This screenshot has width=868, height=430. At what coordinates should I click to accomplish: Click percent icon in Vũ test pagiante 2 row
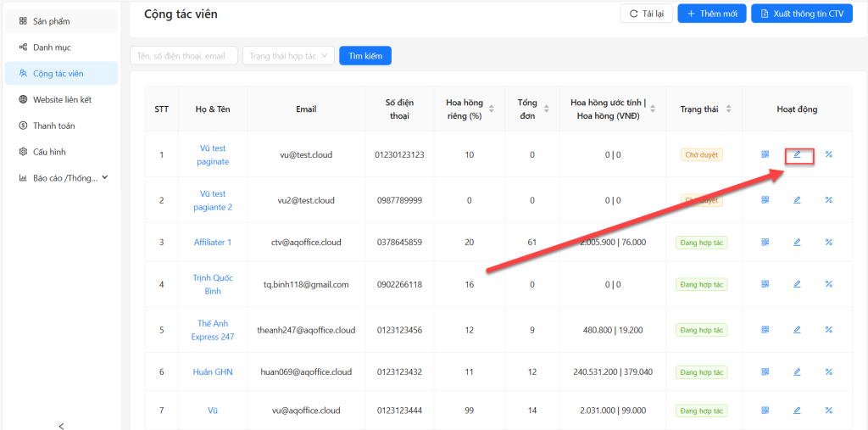click(828, 200)
